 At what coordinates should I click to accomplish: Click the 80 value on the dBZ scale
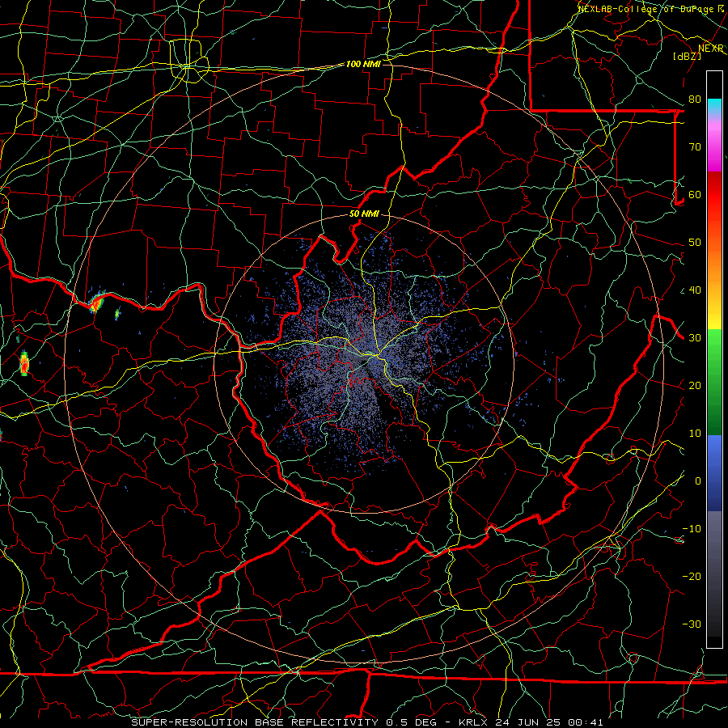[695, 99]
